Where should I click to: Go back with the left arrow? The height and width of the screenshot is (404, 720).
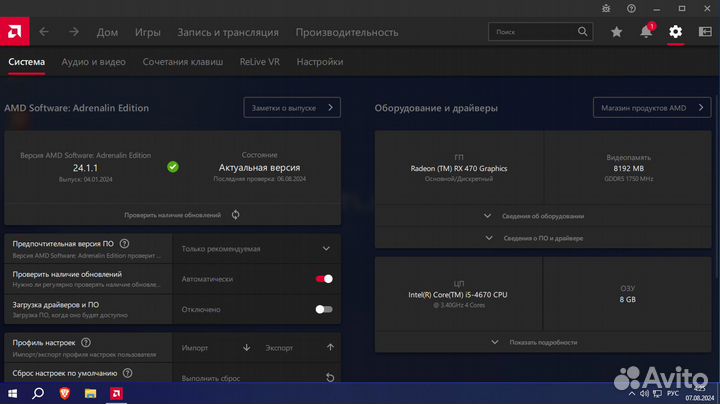(44, 32)
